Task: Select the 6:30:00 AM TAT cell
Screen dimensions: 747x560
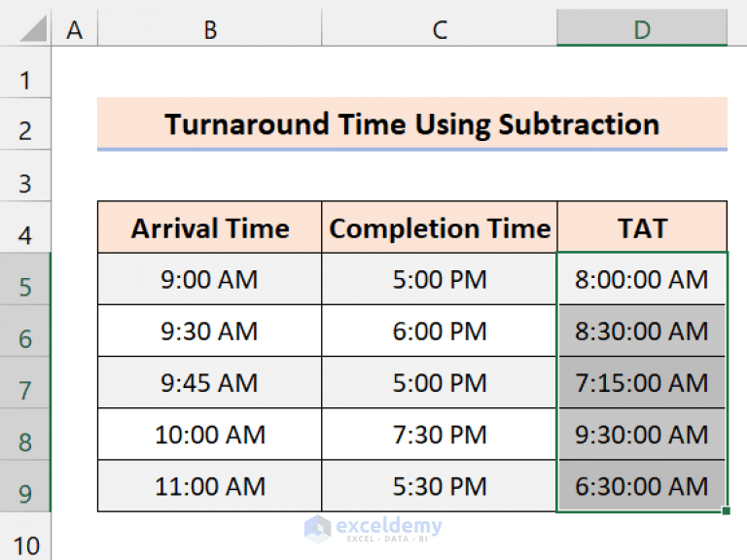Action: [x=642, y=486]
